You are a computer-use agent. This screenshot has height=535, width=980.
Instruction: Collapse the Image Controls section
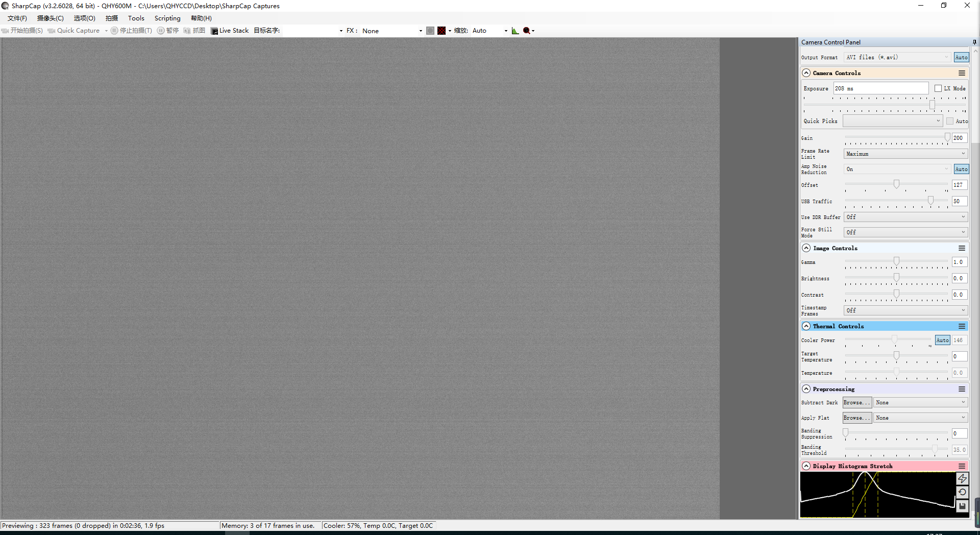[x=806, y=248]
